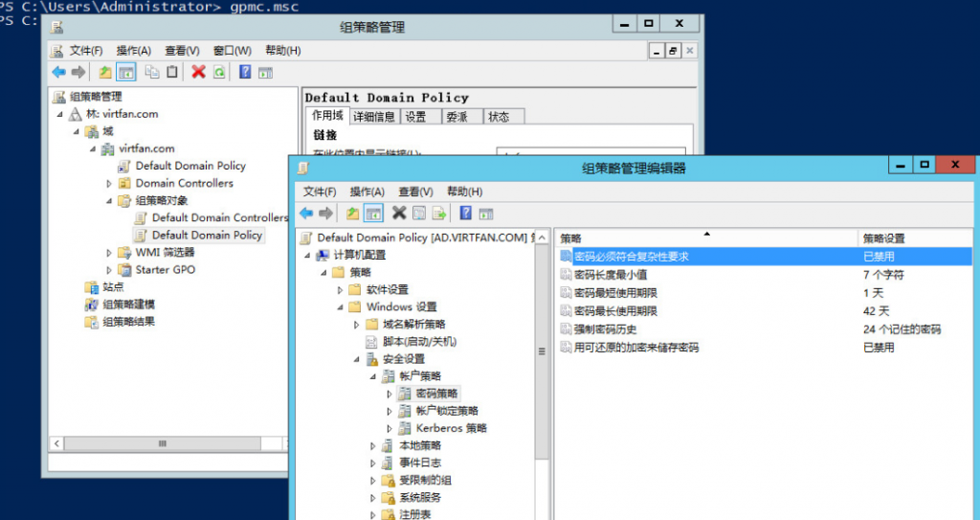Open the 窗口(W) menu in 组策略管理
This screenshot has width=980, height=520.
pos(232,51)
